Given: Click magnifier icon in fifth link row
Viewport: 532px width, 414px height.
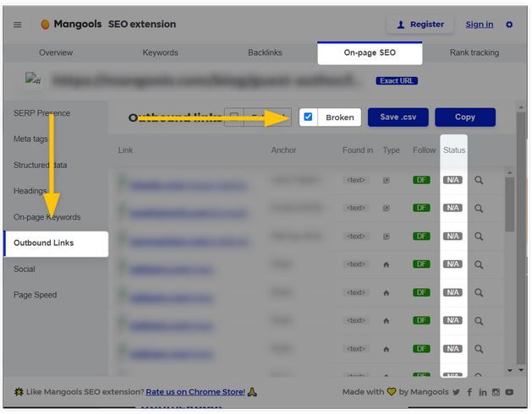Looking at the screenshot, I should coord(479,292).
